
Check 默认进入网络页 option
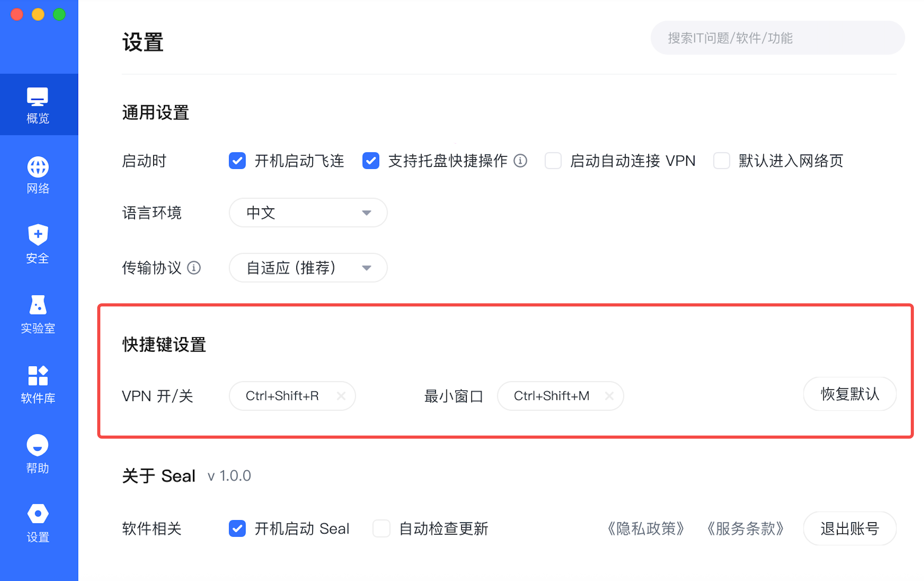point(721,161)
